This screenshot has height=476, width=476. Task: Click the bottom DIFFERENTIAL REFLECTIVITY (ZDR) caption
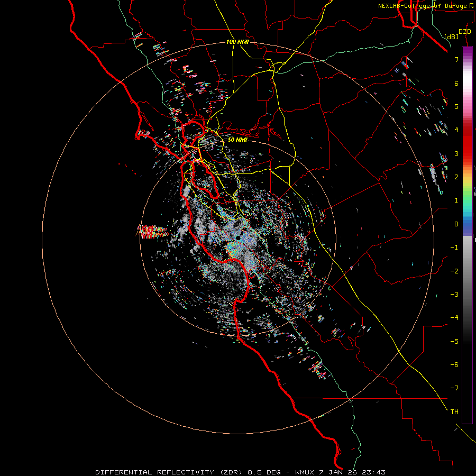240,472
